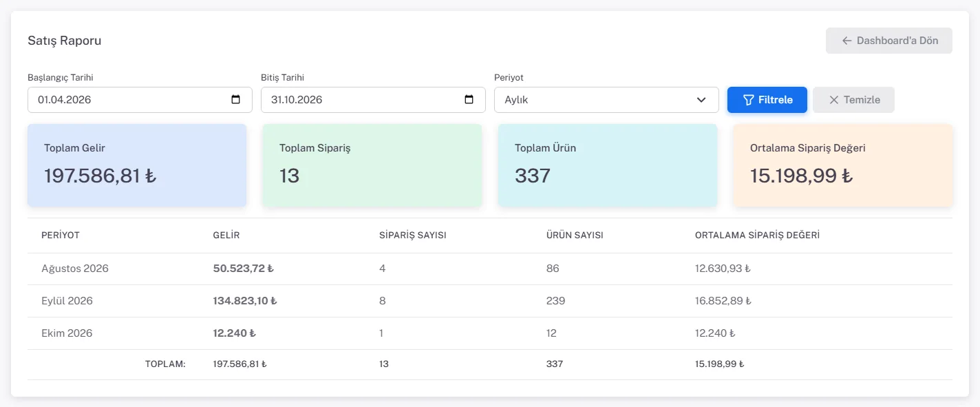Click the Başlangıç Tarihi date field
This screenshot has height=407, width=980.
140,100
